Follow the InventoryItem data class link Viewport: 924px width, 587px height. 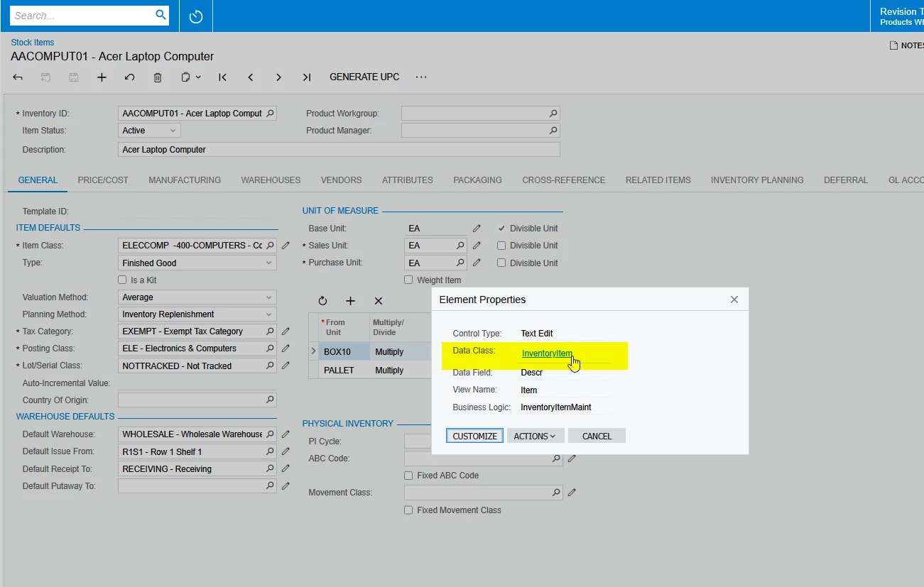click(x=547, y=353)
